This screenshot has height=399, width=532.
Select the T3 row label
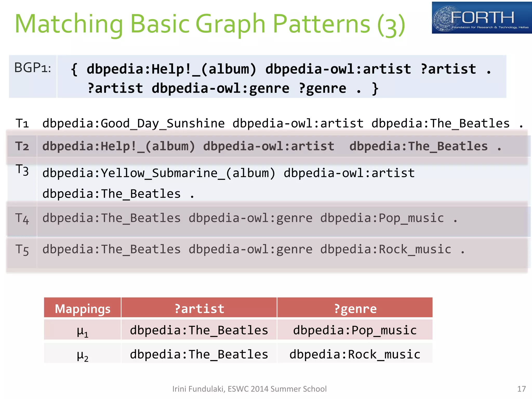click(x=22, y=170)
